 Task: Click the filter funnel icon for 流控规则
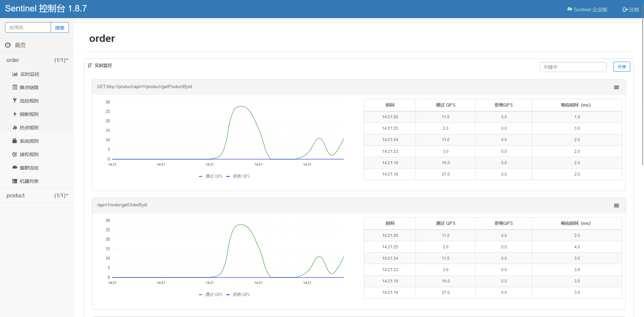click(15, 101)
